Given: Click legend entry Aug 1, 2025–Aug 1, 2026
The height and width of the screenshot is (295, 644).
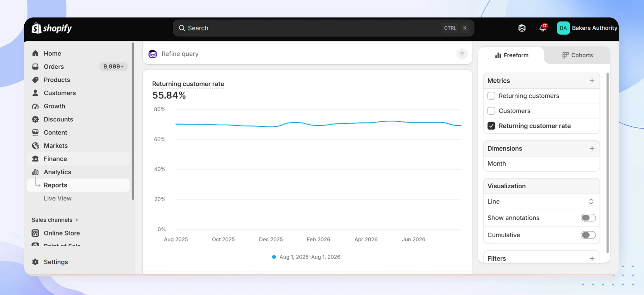Looking at the screenshot, I should click(x=306, y=257).
